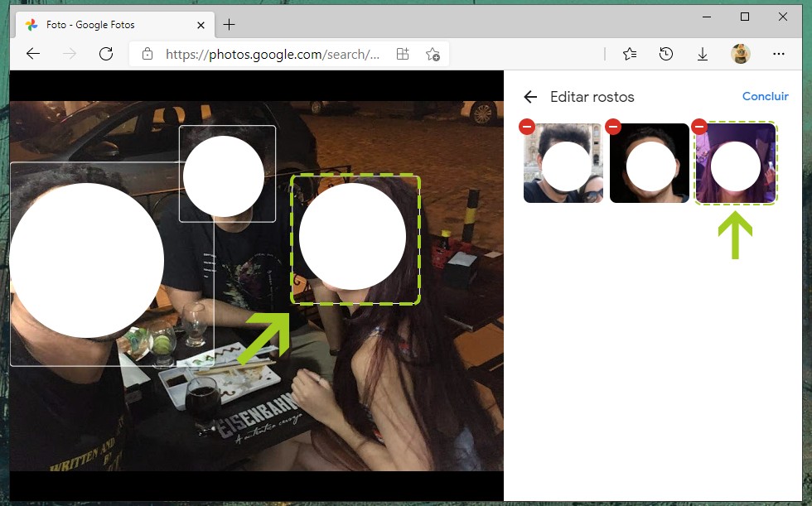This screenshot has width=812, height=506.
Task: Select the first face thumbnail
Action: [563, 164]
